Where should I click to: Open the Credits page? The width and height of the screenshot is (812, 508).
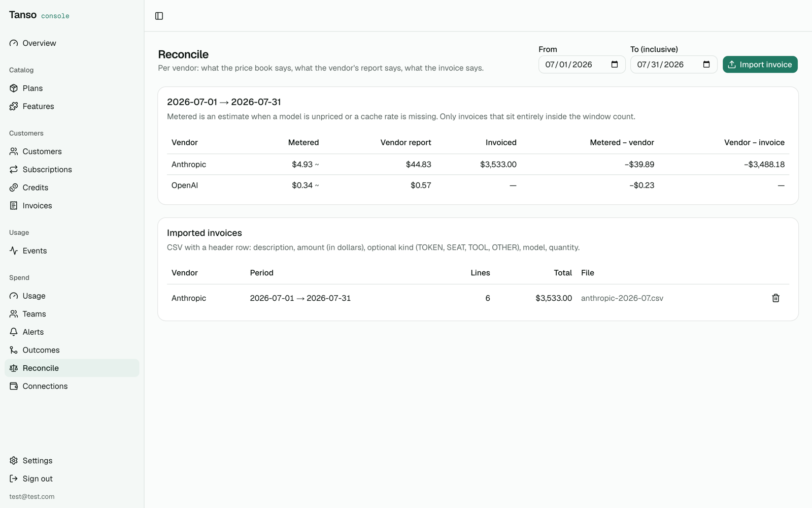coord(72,187)
